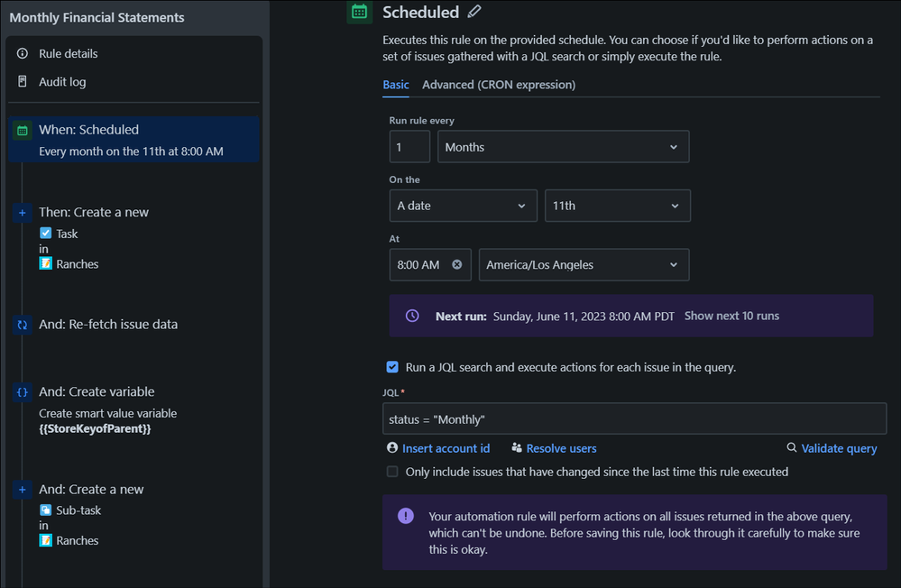Click the plus icon beside Create Sub-task
The height and width of the screenshot is (588, 901).
point(23,490)
